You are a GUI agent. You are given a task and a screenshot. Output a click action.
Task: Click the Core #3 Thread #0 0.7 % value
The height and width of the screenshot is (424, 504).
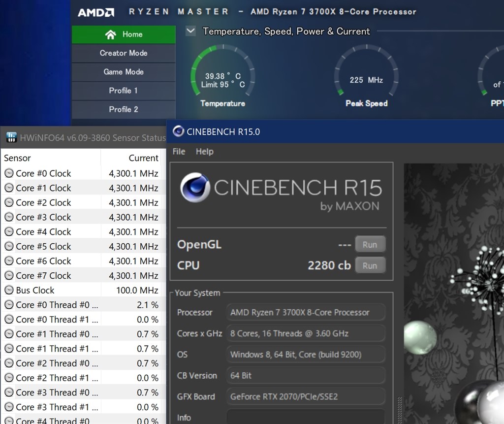pyautogui.click(x=148, y=392)
